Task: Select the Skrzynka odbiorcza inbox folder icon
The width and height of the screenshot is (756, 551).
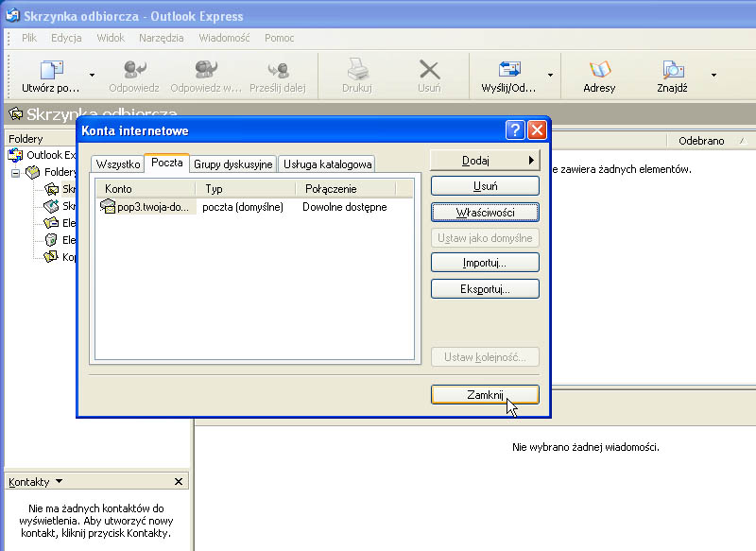Action: tap(51, 189)
